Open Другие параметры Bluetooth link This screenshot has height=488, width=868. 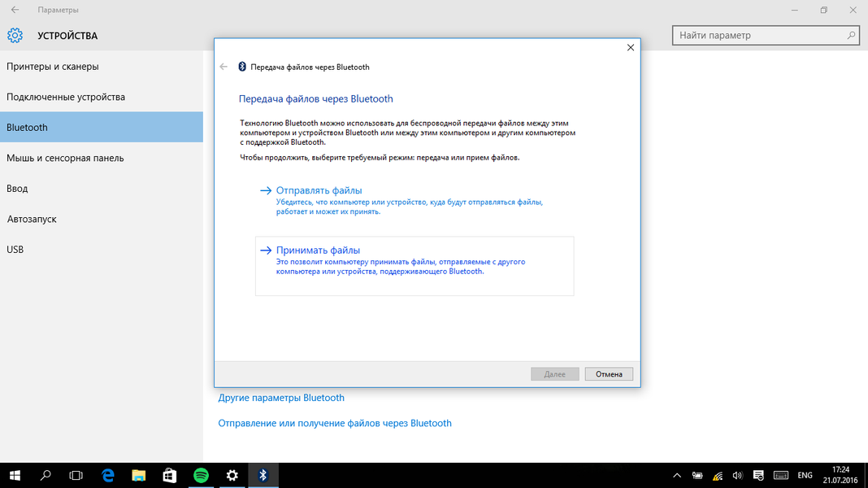pyautogui.click(x=281, y=398)
